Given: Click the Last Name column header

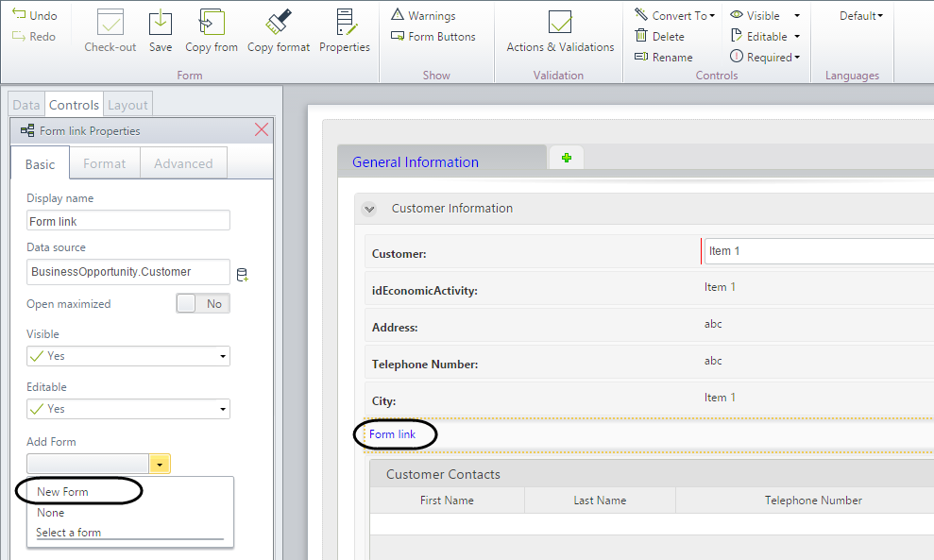Looking at the screenshot, I should (x=600, y=501).
